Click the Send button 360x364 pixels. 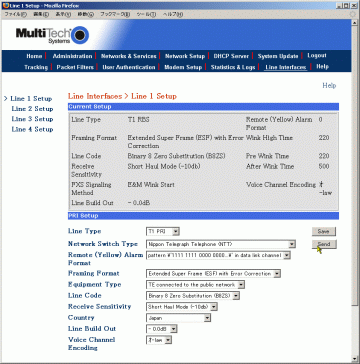coord(324,244)
